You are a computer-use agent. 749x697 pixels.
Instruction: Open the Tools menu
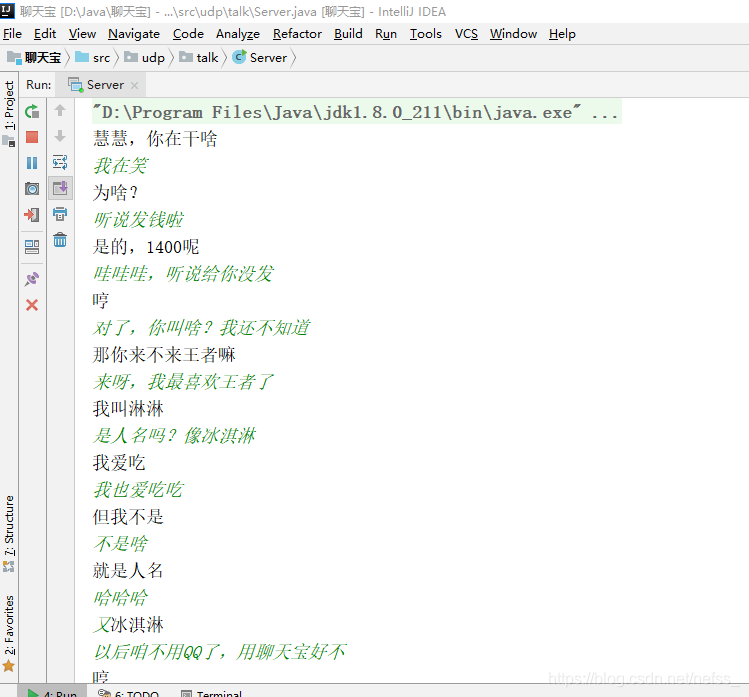click(x=426, y=34)
